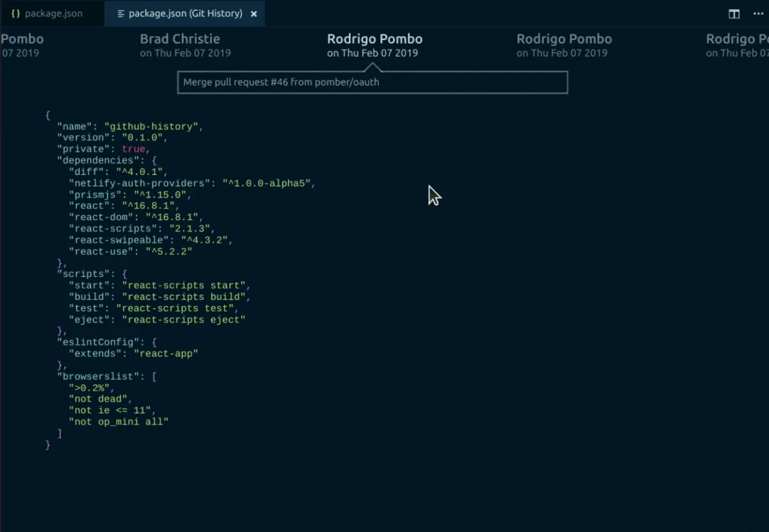The image size is (769, 532).
Task: Open the split editor layout icon
Action: (x=733, y=13)
